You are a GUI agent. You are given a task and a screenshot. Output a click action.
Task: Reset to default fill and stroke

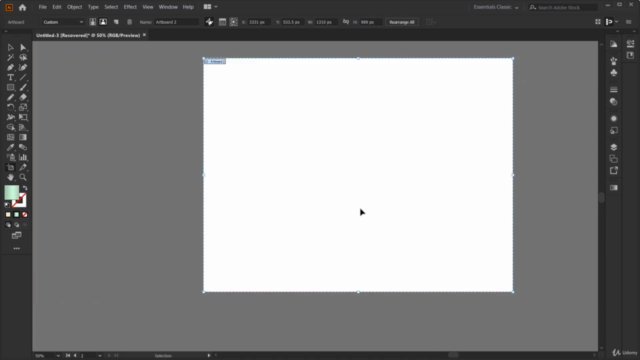point(7,205)
